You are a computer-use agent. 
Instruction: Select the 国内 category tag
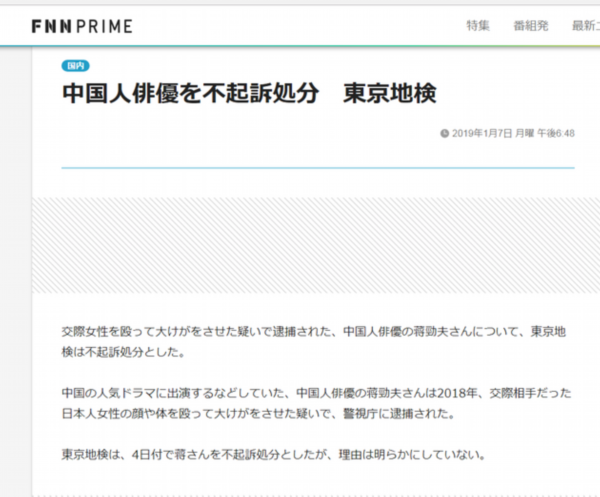(75, 66)
